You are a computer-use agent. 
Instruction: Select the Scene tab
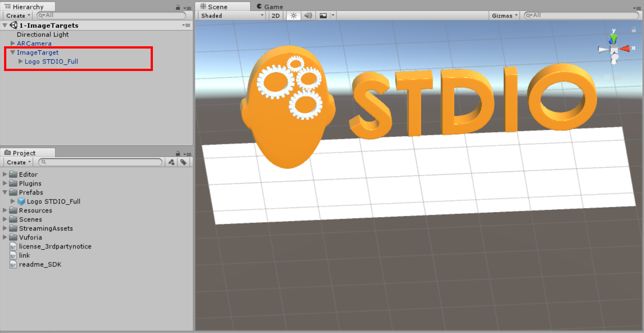(x=223, y=6)
